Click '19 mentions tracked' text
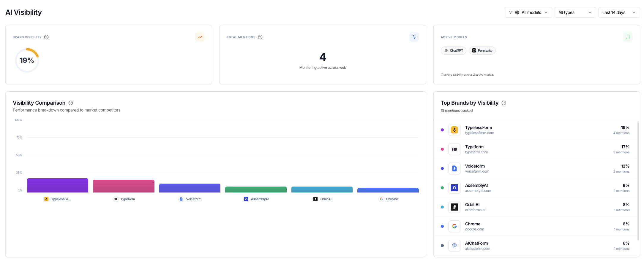This screenshot has width=644, height=269. pos(457,111)
